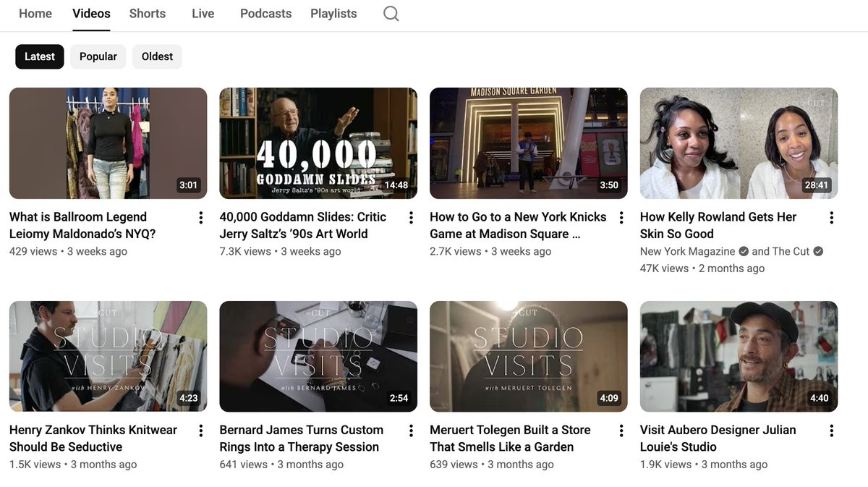Click the 3:50 duration badge

(x=609, y=185)
